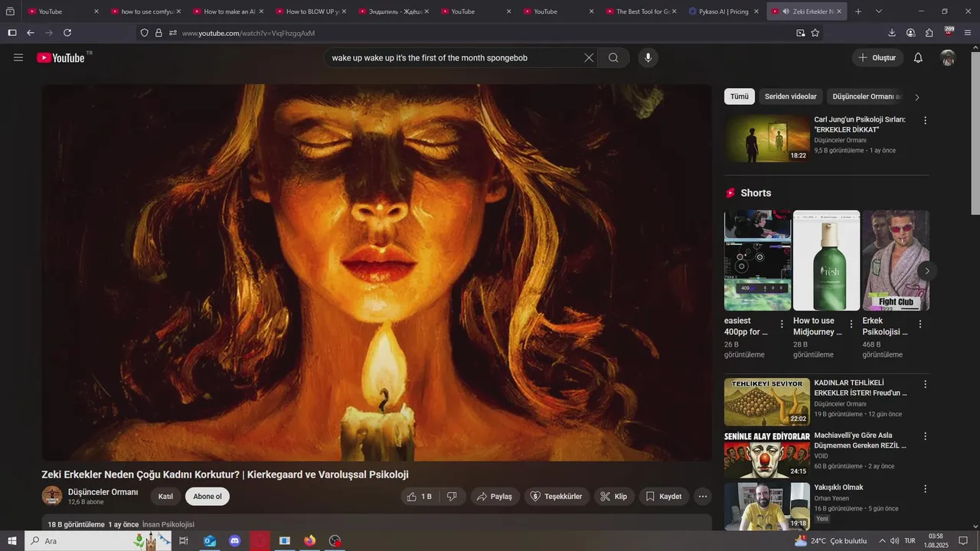Screen dimensions: 980x551
Task: Show next Shorts with right arrow
Action: click(x=926, y=271)
